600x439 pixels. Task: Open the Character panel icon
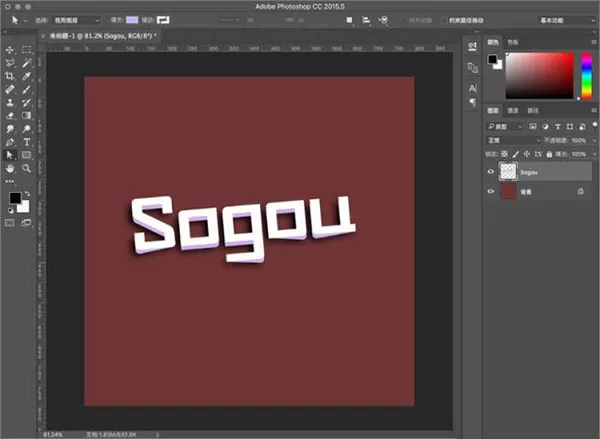pos(473,89)
